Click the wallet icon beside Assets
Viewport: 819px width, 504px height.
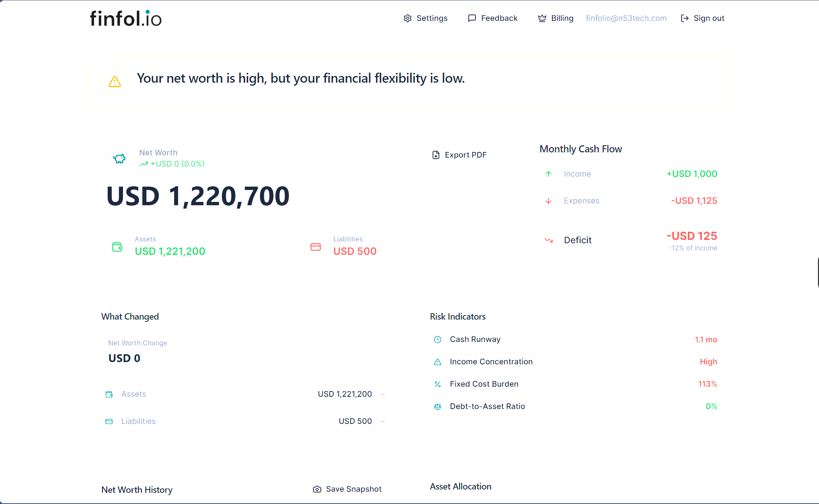click(x=117, y=247)
